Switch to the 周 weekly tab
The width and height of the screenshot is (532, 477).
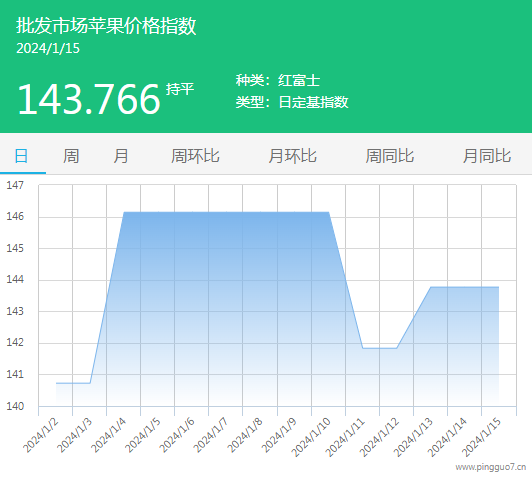[x=71, y=156]
